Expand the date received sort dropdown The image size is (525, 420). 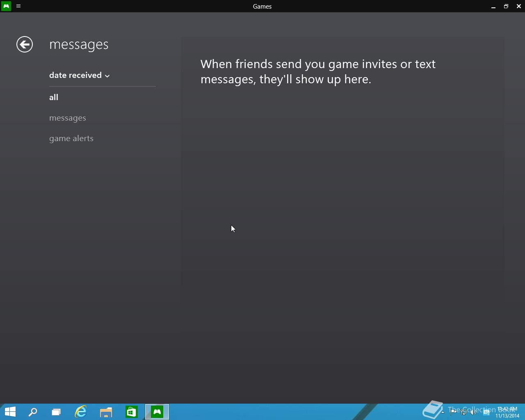[x=80, y=75]
